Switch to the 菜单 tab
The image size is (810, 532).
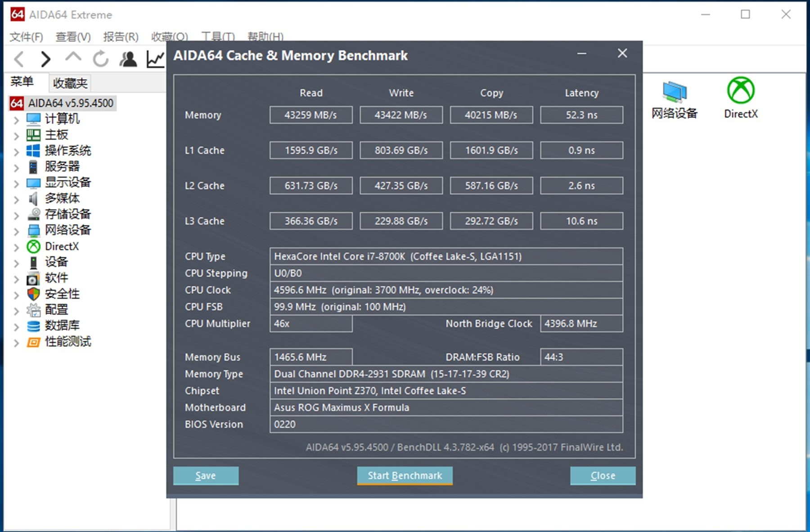tap(22, 82)
